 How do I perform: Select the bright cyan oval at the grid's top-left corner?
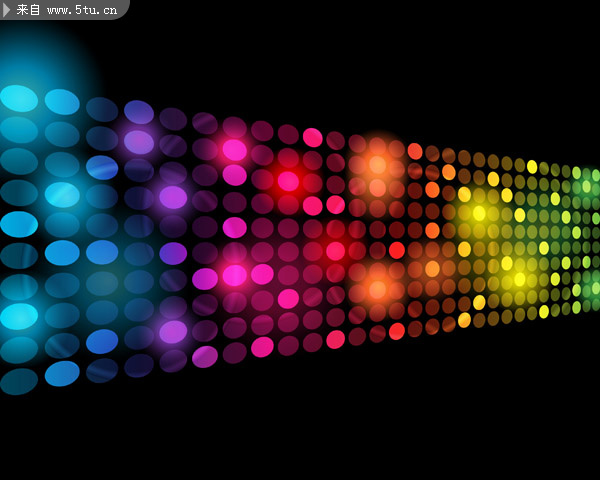18,98
